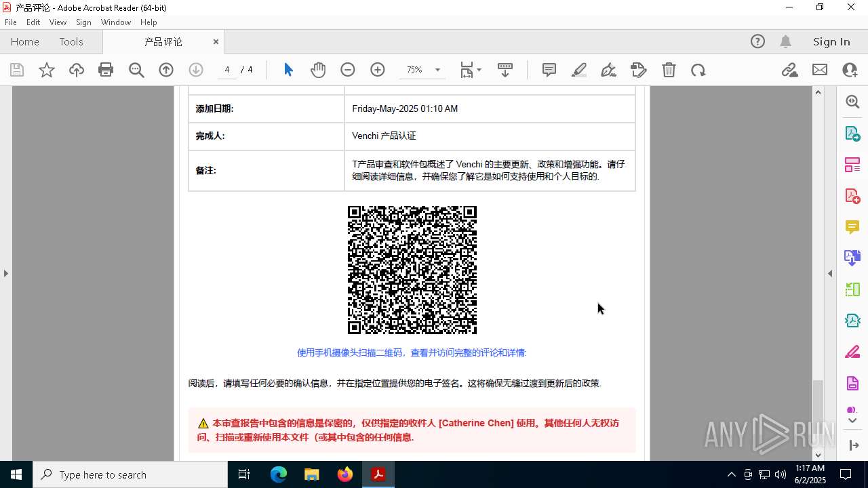This screenshot has height=488, width=868.
Task: Choose the selection arrow tool
Action: [288, 70]
